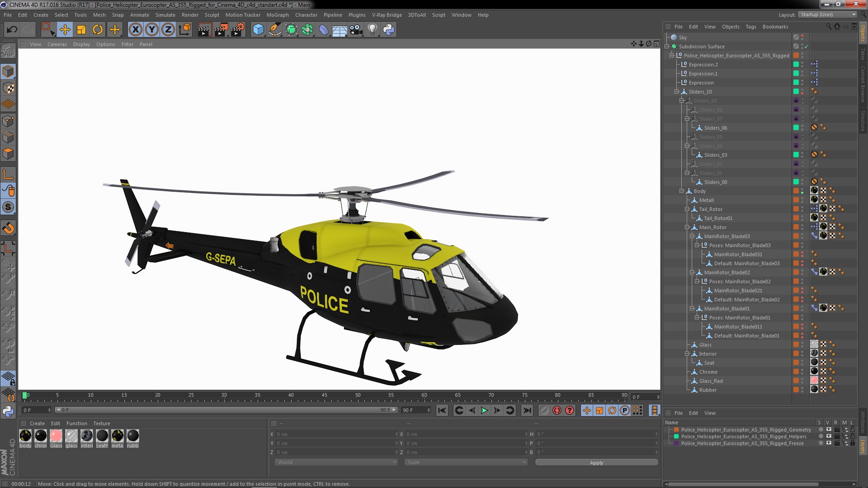Add a Cube primitive object
868x488 pixels.
(258, 30)
